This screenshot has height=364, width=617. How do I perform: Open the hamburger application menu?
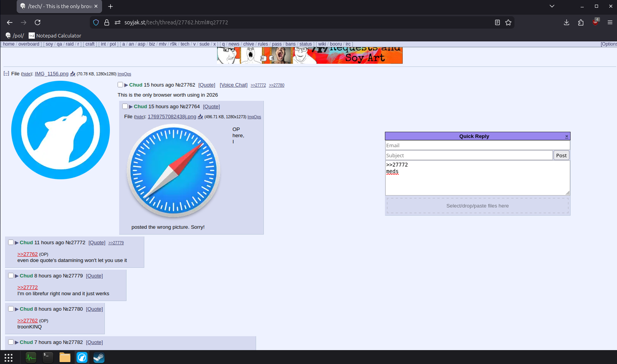[x=610, y=22]
